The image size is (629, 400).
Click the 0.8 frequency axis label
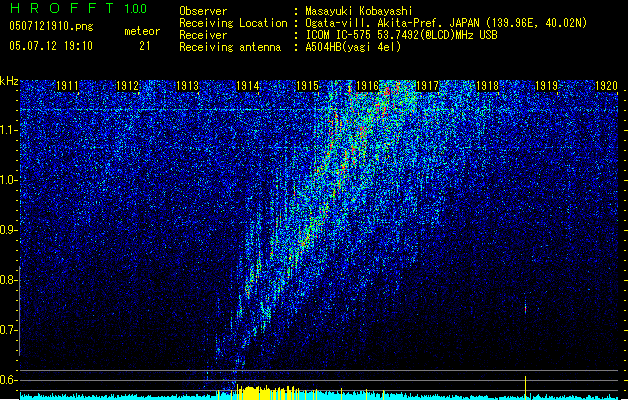(9, 280)
